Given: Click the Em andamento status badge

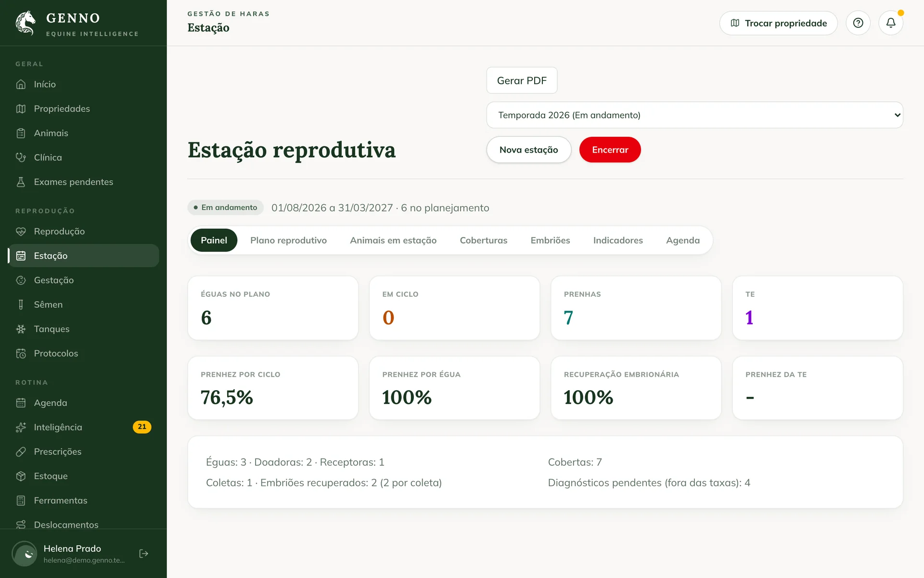Looking at the screenshot, I should pyautogui.click(x=225, y=208).
